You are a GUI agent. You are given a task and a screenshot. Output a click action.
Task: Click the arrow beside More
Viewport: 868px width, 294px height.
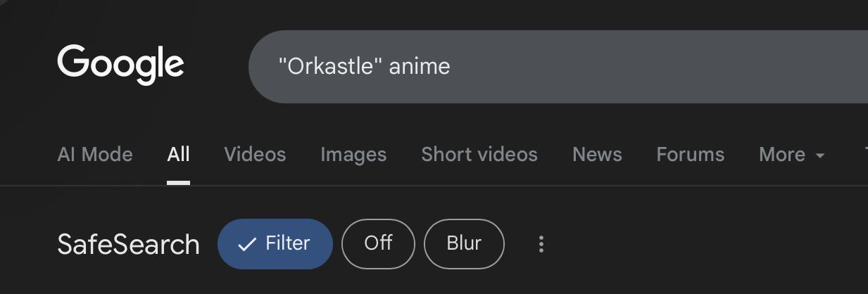point(820,155)
